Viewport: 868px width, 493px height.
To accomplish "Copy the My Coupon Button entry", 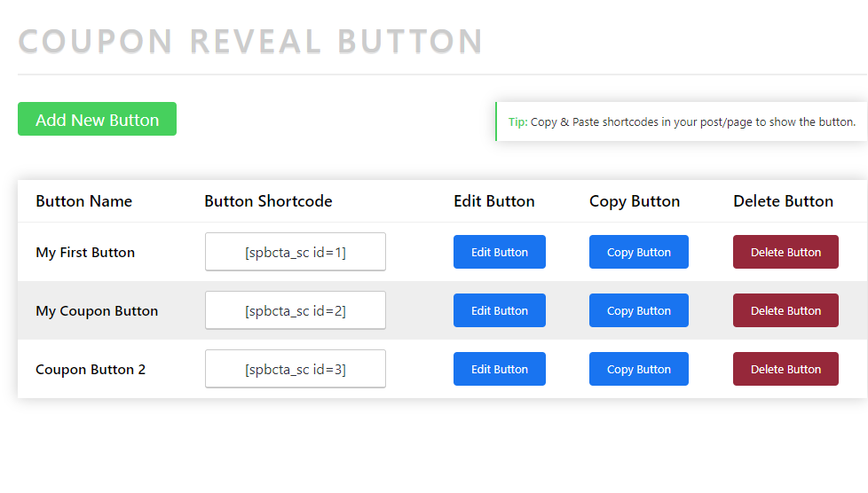I will (638, 310).
